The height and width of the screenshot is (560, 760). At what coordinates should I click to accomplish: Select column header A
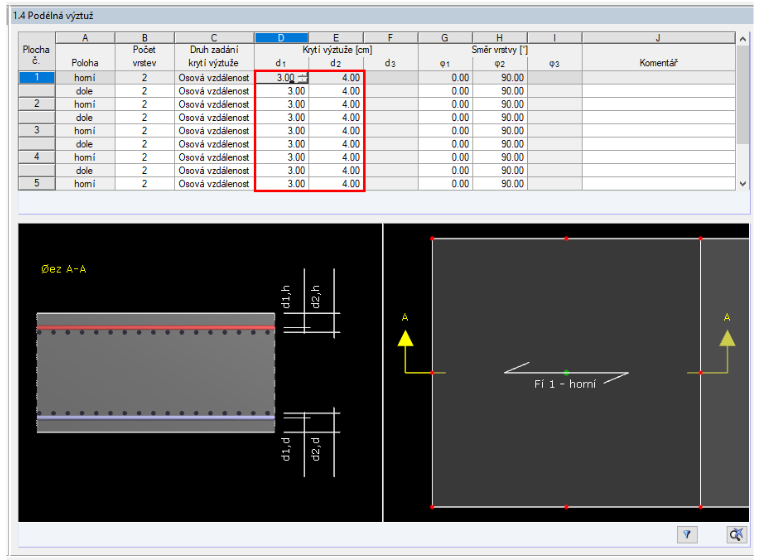point(85,38)
